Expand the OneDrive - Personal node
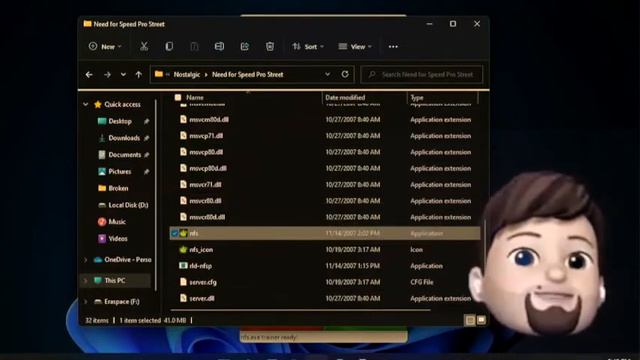This screenshot has height=360, width=640. (x=86, y=260)
